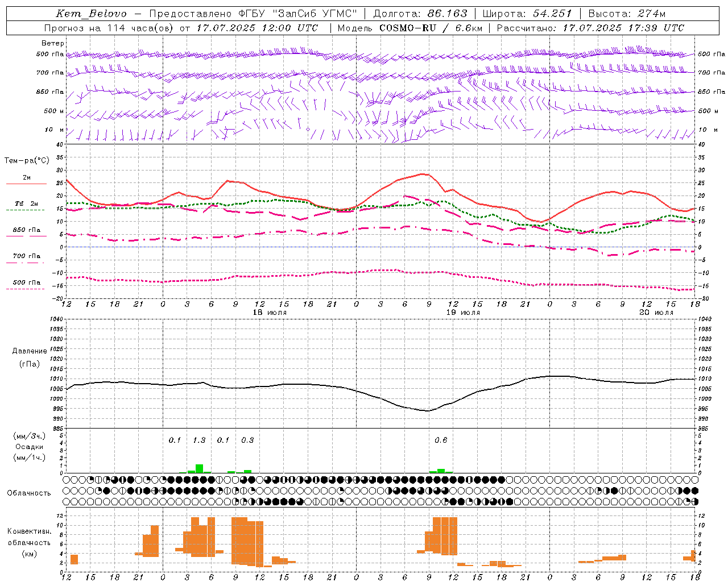Click the '18 июля' date label
Image resolution: width=728 pixels, height=582 pixels.
pyautogui.click(x=270, y=313)
